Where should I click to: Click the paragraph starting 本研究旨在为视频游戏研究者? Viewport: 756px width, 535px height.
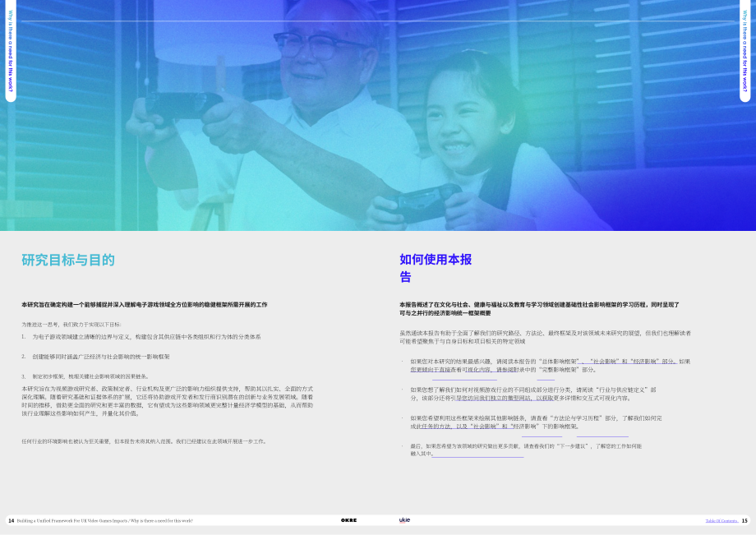(x=168, y=401)
